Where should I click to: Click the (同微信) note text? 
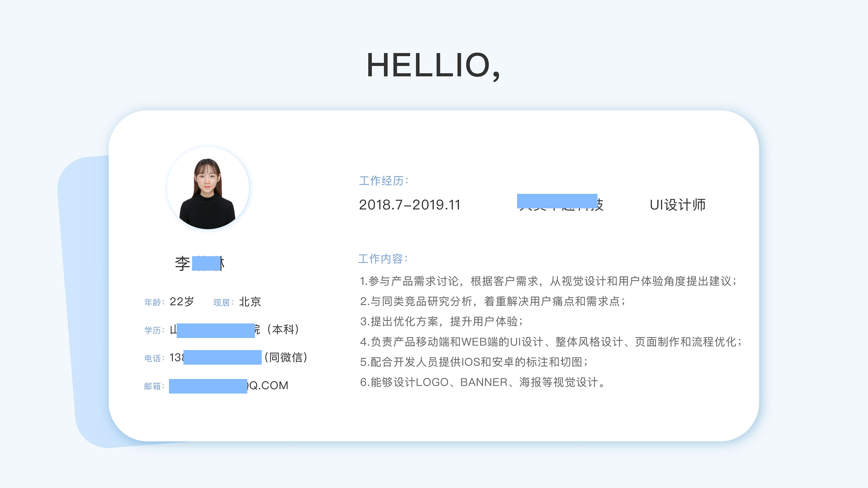[286, 357]
